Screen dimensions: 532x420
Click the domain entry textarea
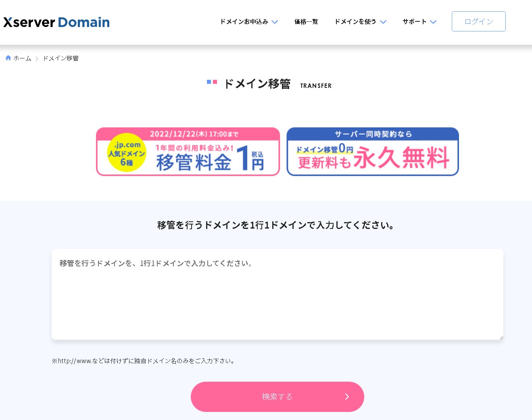pos(277,294)
